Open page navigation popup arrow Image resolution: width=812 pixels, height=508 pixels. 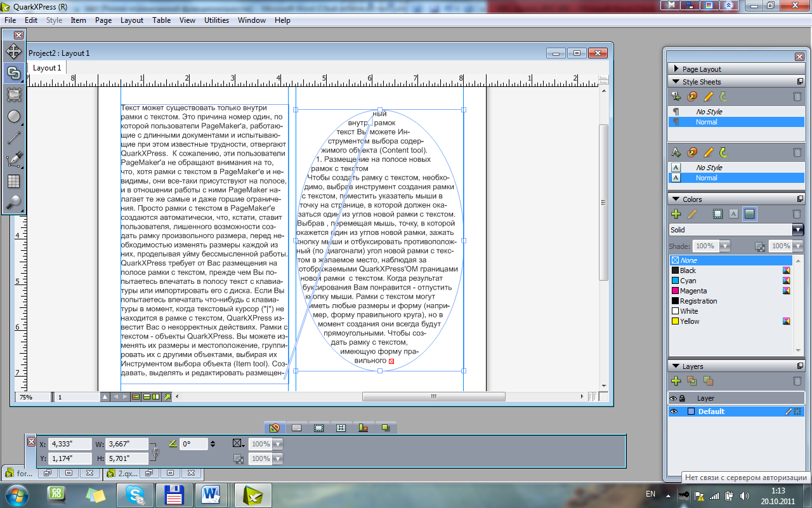[x=105, y=397]
